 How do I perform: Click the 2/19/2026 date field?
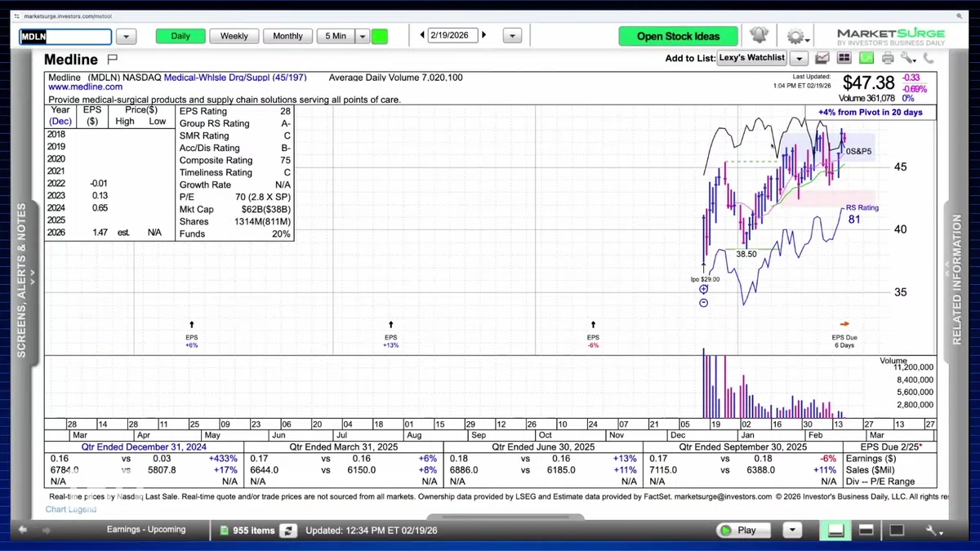click(x=452, y=35)
